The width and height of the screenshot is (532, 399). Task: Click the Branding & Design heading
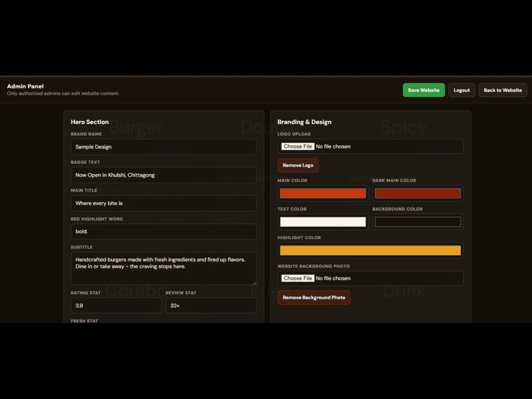pyautogui.click(x=304, y=122)
